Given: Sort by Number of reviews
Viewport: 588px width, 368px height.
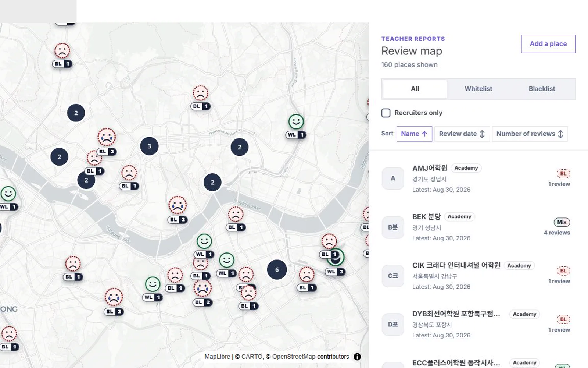Looking at the screenshot, I should coord(530,134).
